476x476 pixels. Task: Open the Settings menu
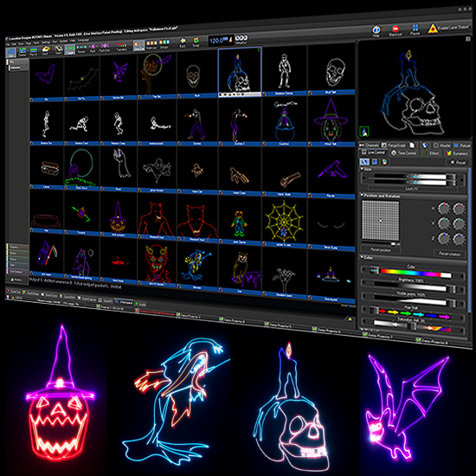(46, 42)
